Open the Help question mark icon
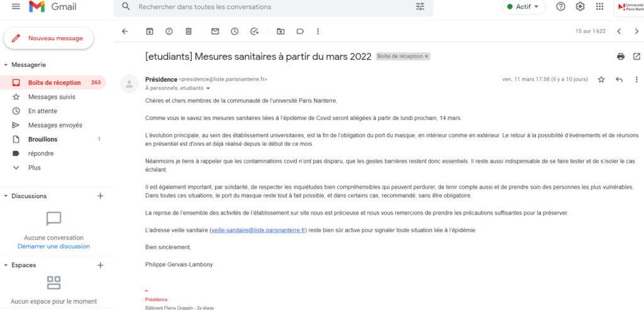Viewport: 644px width, 310px height. pyautogui.click(x=560, y=6)
